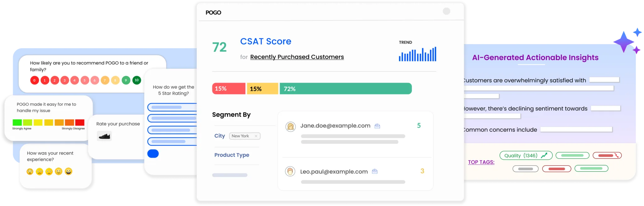Open the City segment filter

pyautogui.click(x=219, y=136)
